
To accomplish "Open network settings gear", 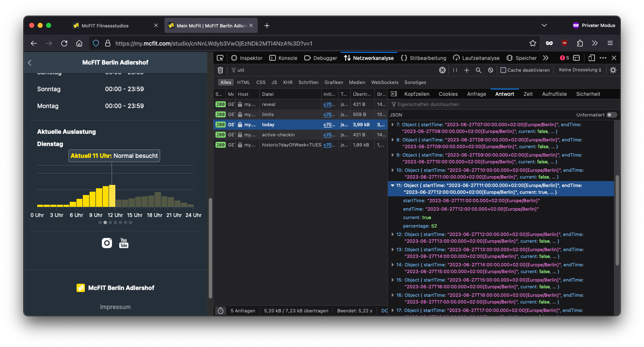I will 613,70.
